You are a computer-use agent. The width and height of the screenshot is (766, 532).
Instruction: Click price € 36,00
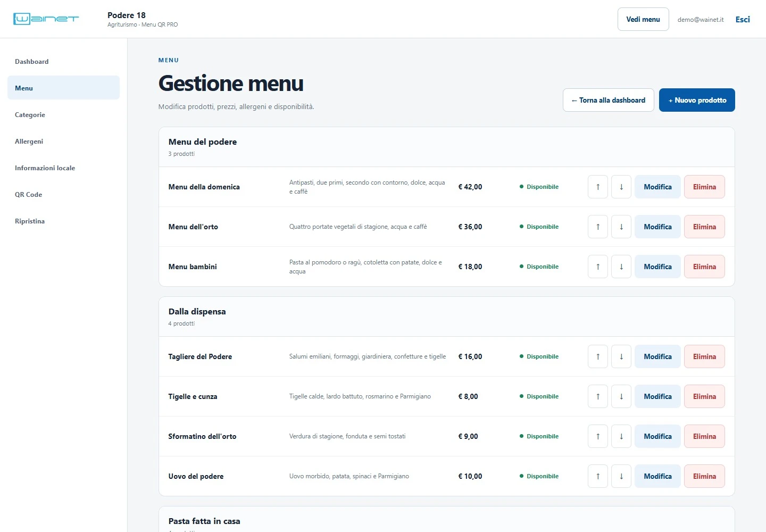pos(470,227)
